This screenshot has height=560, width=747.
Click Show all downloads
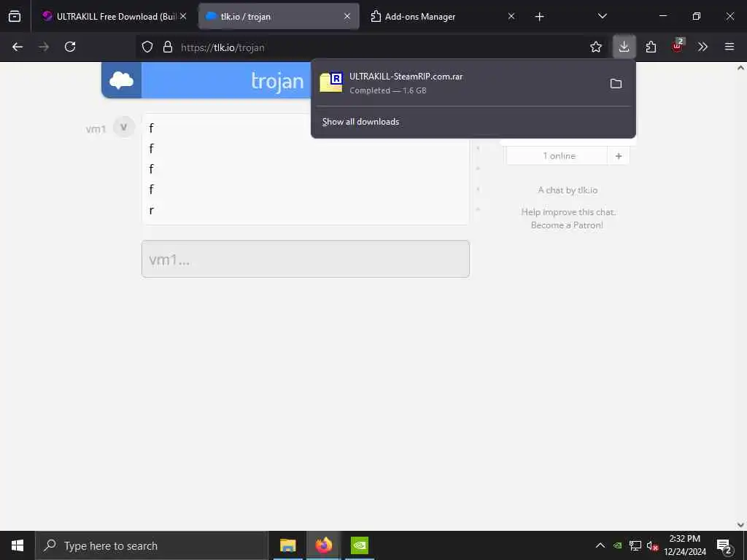(x=360, y=122)
